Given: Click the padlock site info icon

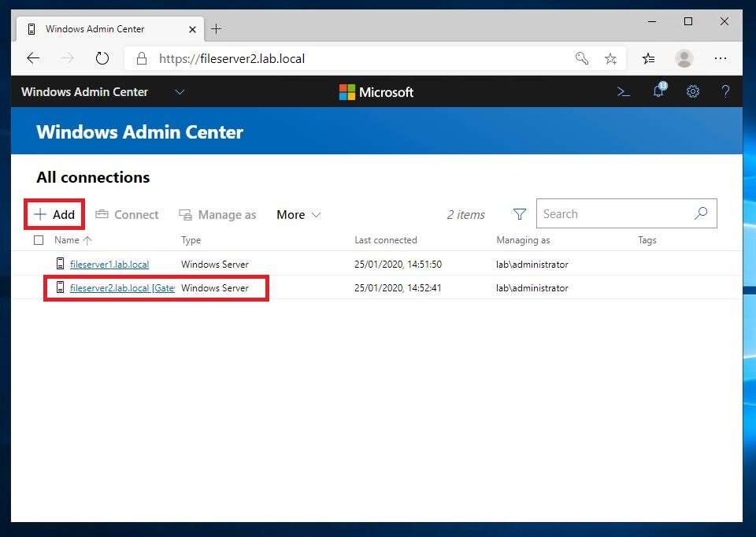Looking at the screenshot, I should point(141,58).
